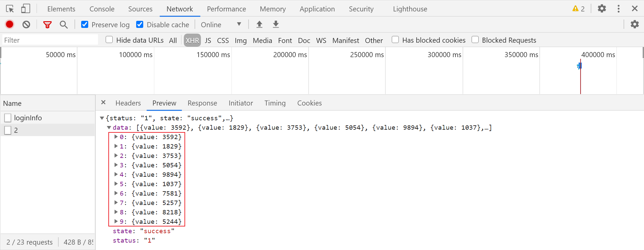Enable Has blocked cookies checkbox
Viewport: 644px width, 250px height.
pos(395,40)
